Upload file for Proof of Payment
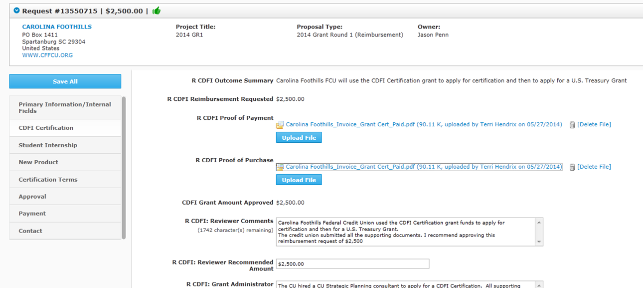The width and height of the screenshot is (644, 288). 299,138
